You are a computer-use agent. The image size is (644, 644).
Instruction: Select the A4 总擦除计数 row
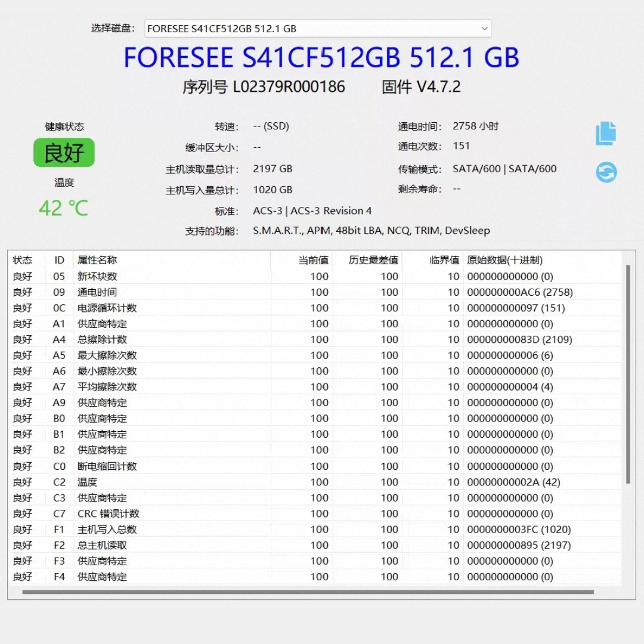click(x=315, y=339)
